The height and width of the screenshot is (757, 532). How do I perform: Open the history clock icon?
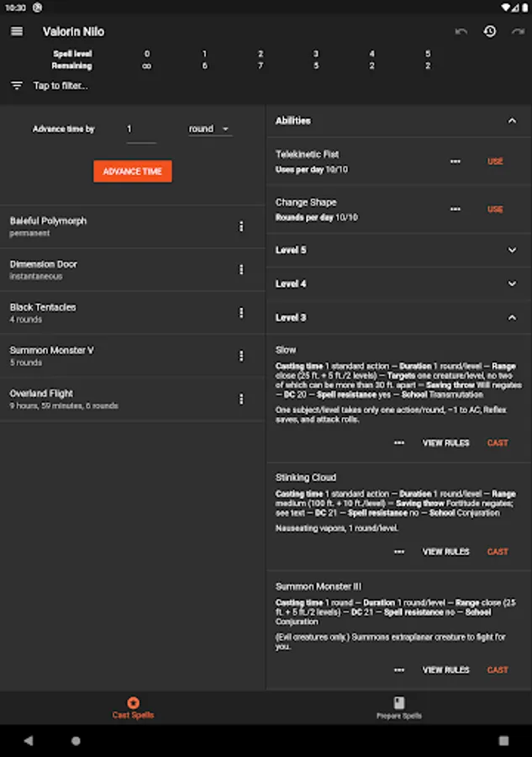pyautogui.click(x=489, y=32)
